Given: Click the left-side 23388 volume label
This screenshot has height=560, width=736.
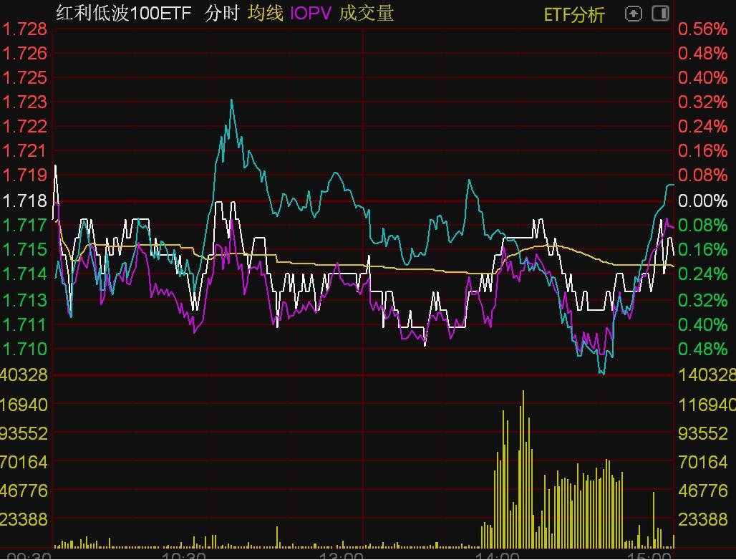Looking at the screenshot, I should coord(24,520).
